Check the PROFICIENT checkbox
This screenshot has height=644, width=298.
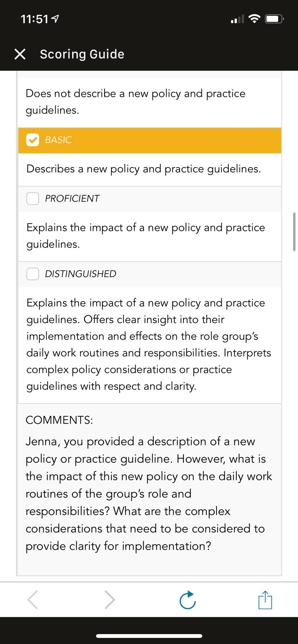(33, 199)
